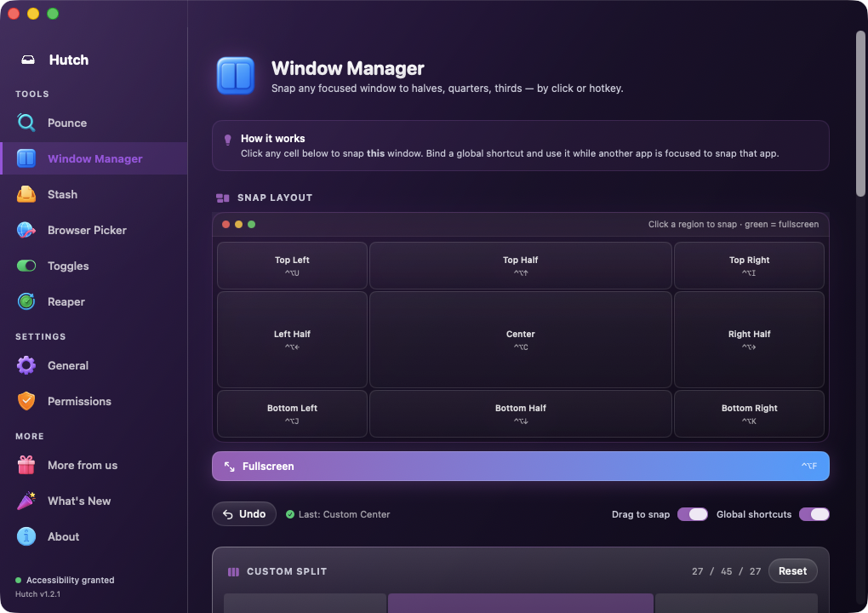The image size is (868, 613).
Task: Click the green Accessibility granted status dot
Action: [x=18, y=581]
